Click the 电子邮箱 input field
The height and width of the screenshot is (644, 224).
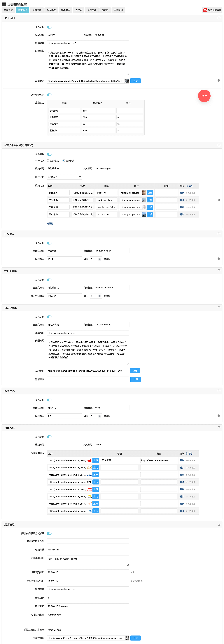pyautogui.click(x=88, y=606)
